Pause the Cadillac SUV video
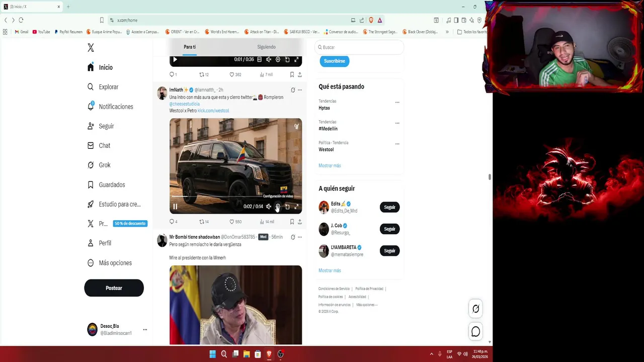 (x=175, y=206)
